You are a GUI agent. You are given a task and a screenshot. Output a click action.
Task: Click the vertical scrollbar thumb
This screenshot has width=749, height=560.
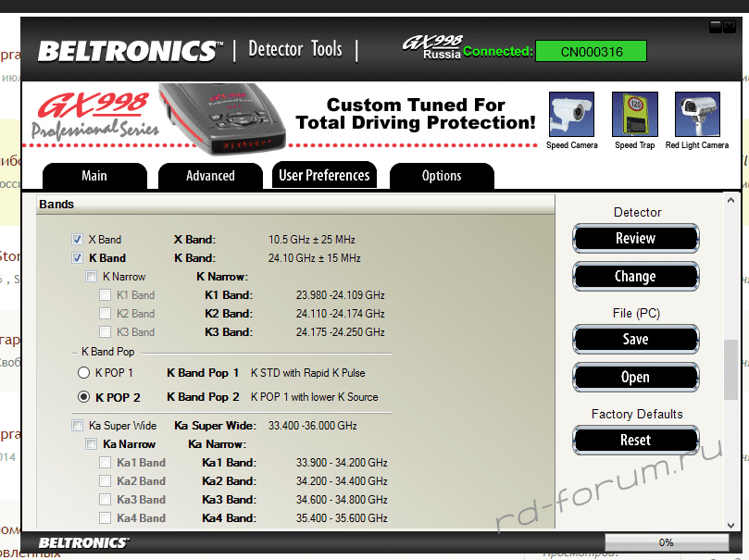pos(730,369)
